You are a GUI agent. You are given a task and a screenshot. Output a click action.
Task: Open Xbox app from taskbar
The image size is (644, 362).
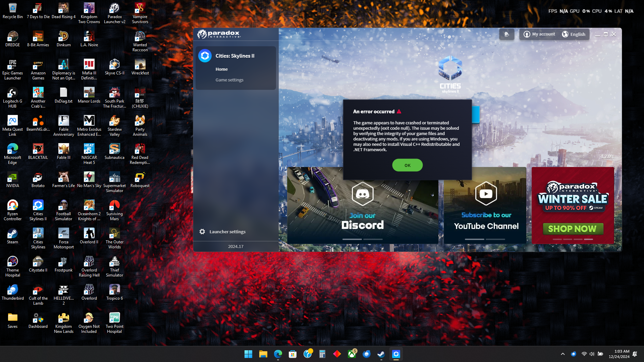tap(352, 354)
